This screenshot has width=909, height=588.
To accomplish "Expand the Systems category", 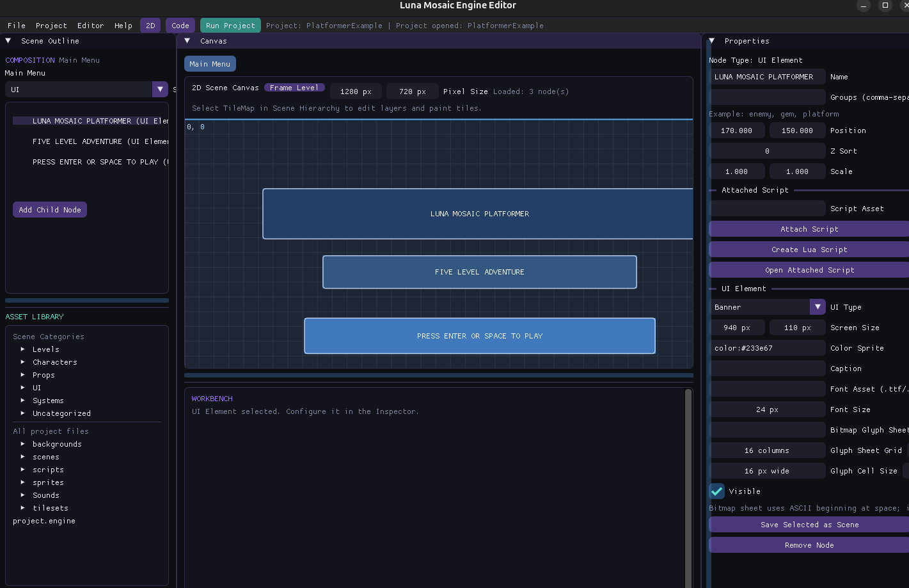I will click(23, 401).
